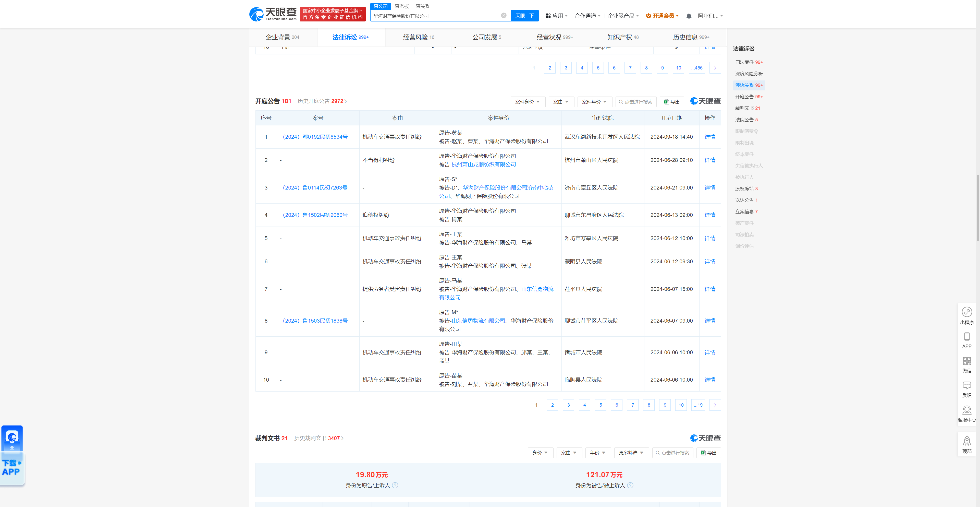Image resolution: width=980 pixels, height=507 pixels.
Task: Select 法院公告 5 in the right sidebar
Action: pos(746,120)
